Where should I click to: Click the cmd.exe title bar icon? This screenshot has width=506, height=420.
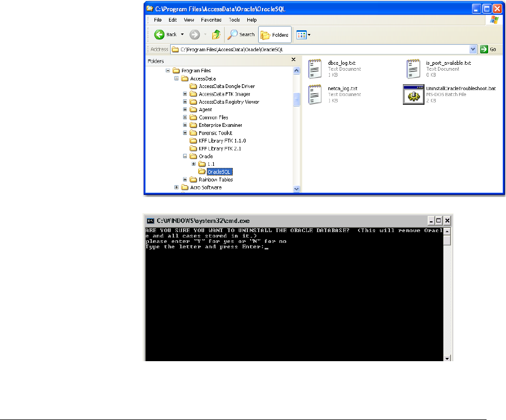click(x=150, y=221)
